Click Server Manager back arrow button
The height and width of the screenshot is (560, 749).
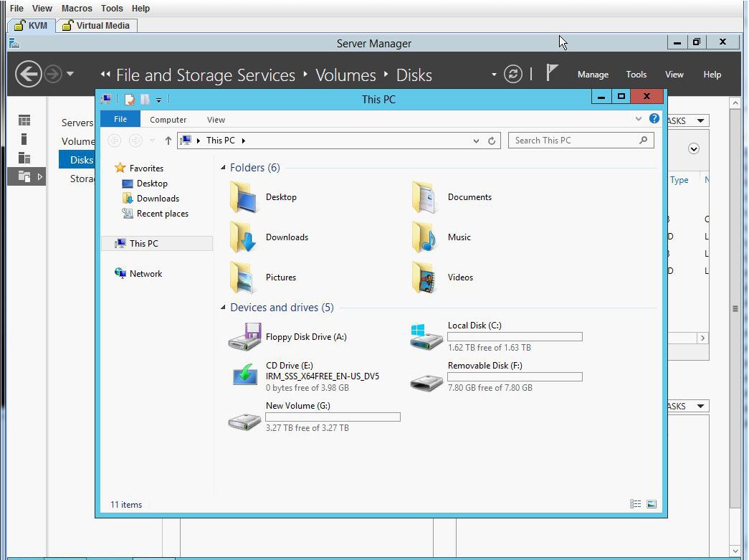29,74
